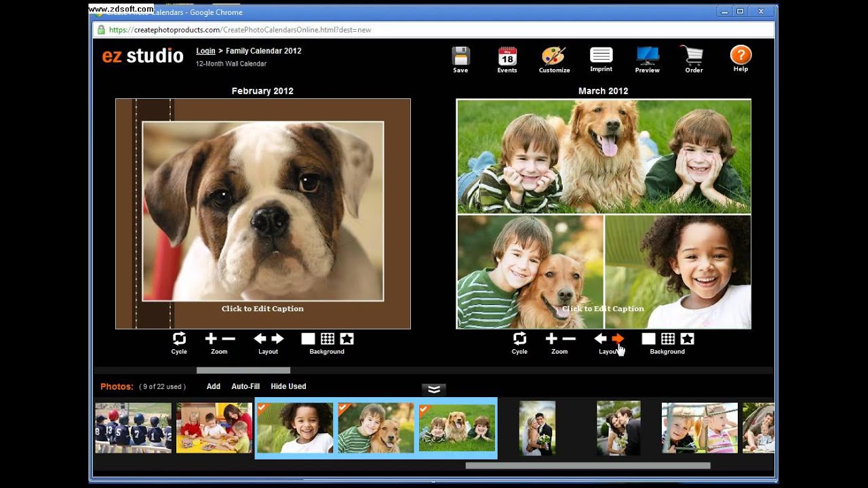Click the ez studio logo
Viewport: 868px width, 488px height.
(x=142, y=56)
